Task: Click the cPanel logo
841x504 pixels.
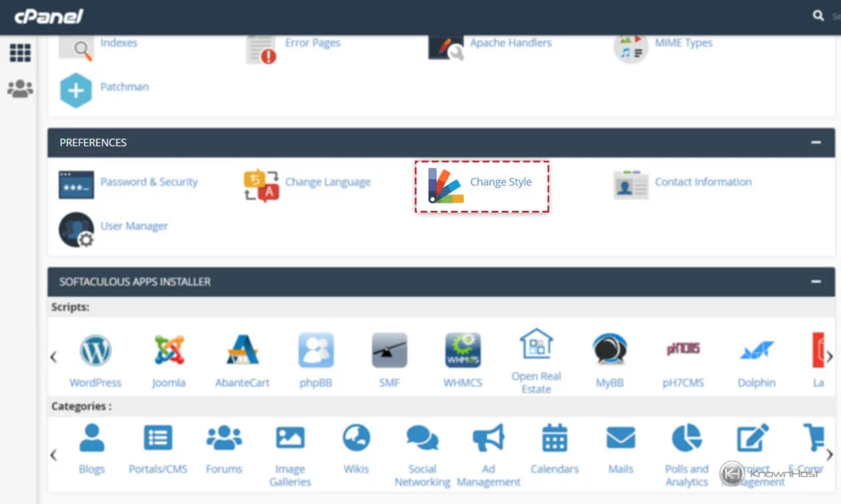Action: [x=48, y=16]
